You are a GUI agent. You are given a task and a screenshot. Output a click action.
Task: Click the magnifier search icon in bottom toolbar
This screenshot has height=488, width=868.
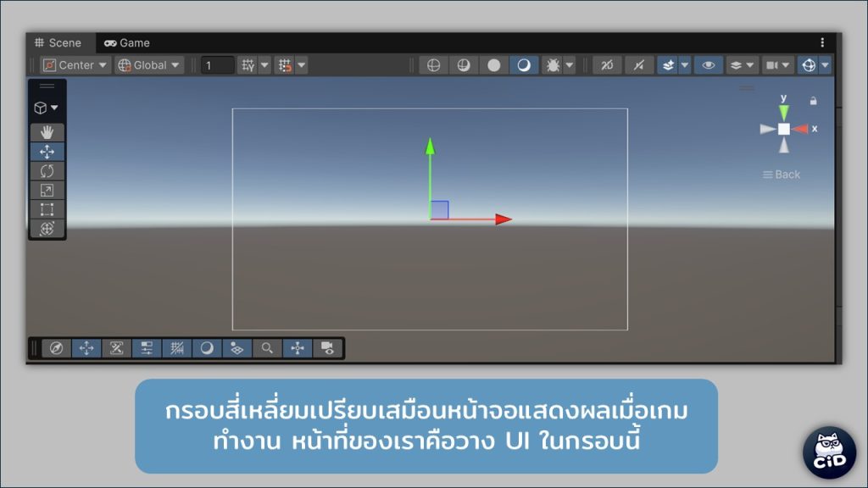[267, 348]
